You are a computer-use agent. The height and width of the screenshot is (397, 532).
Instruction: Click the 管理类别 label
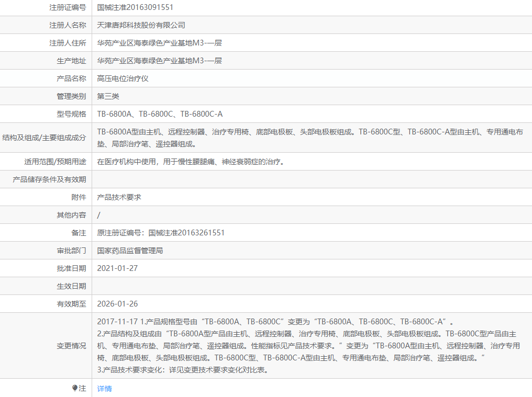coord(72,96)
